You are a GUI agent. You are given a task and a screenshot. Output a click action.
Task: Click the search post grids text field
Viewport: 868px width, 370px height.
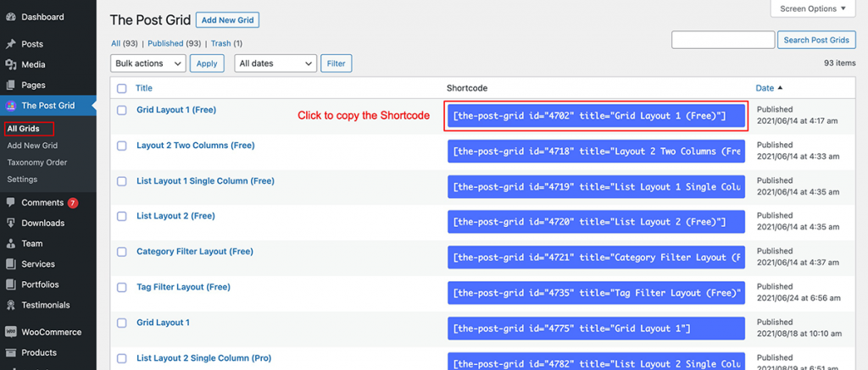[723, 40]
